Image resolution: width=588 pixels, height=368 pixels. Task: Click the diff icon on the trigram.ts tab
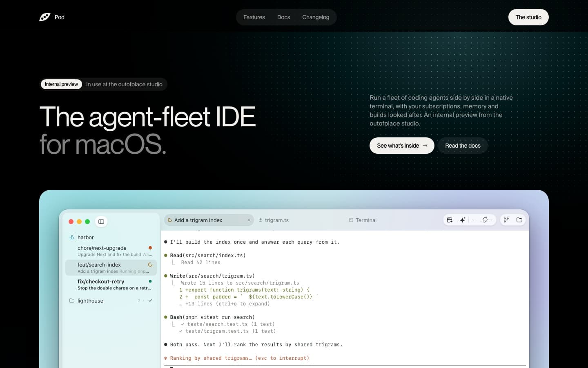click(x=261, y=220)
